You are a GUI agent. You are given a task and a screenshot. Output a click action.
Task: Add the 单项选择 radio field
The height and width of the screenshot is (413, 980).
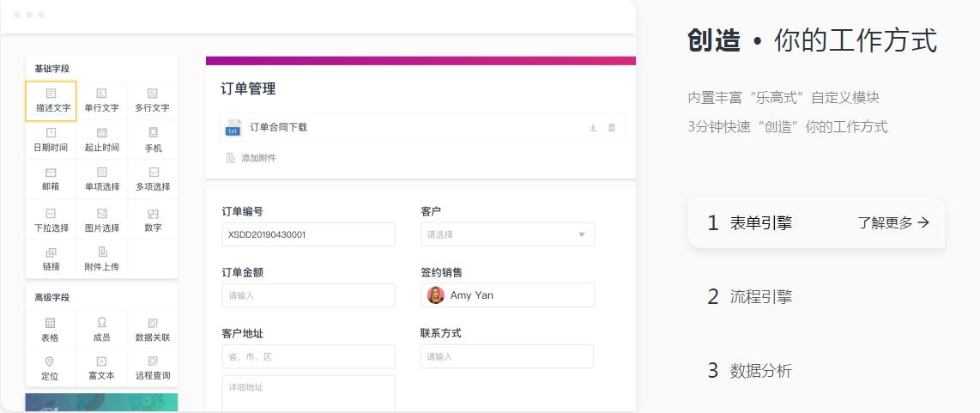(101, 179)
